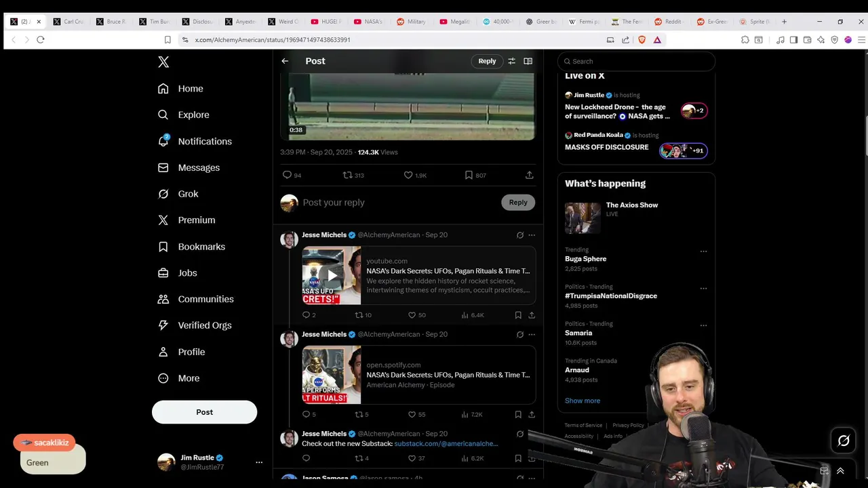868x488 pixels.
Task: Like the open.spotify.com reply with 55 likes
Action: tap(417, 414)
